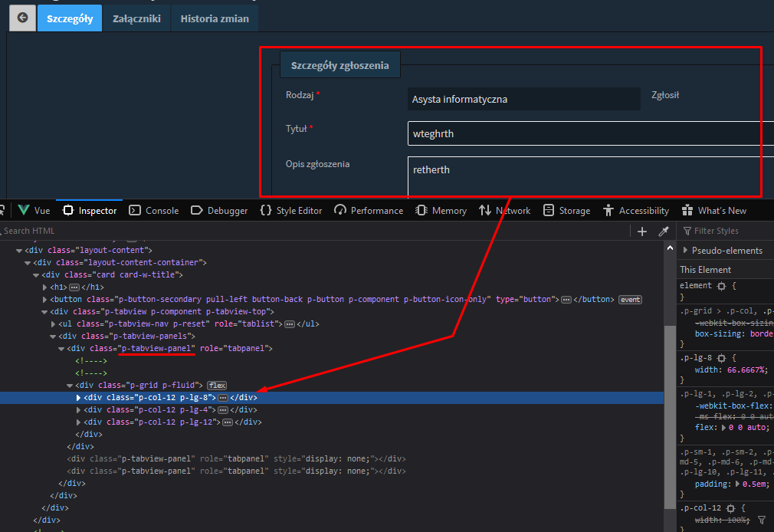Image resolution: width=774 pixels, height=532 pixels.
Task: Expand the Pseudo-elements section
Action: coord(685,251)
